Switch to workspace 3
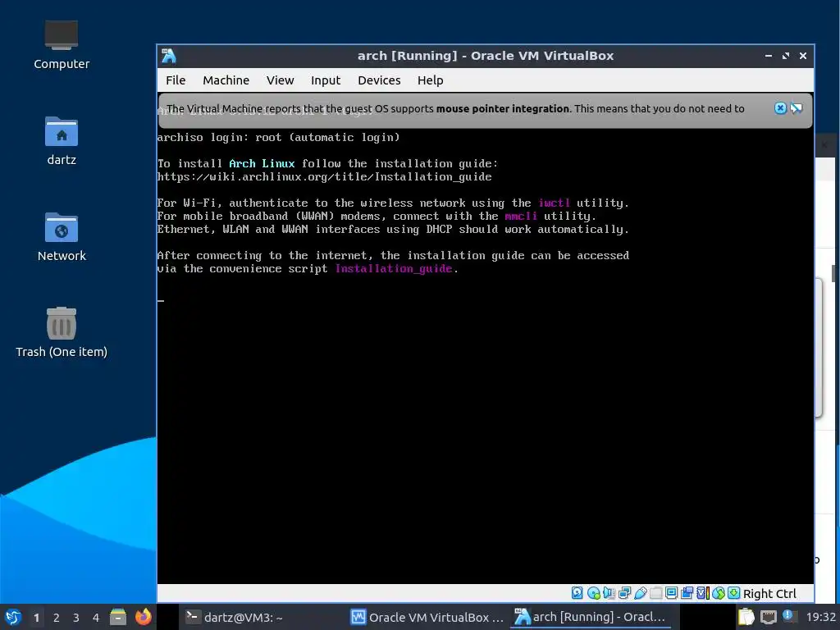Viewport: 840px width, 630px height. click(76, 618)
